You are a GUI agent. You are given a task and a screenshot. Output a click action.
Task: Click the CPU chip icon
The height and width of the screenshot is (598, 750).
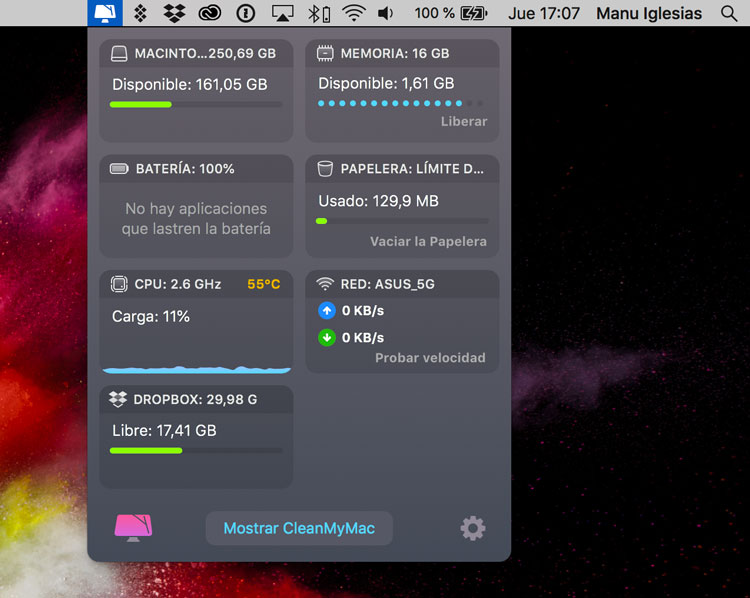coord(119,284)
